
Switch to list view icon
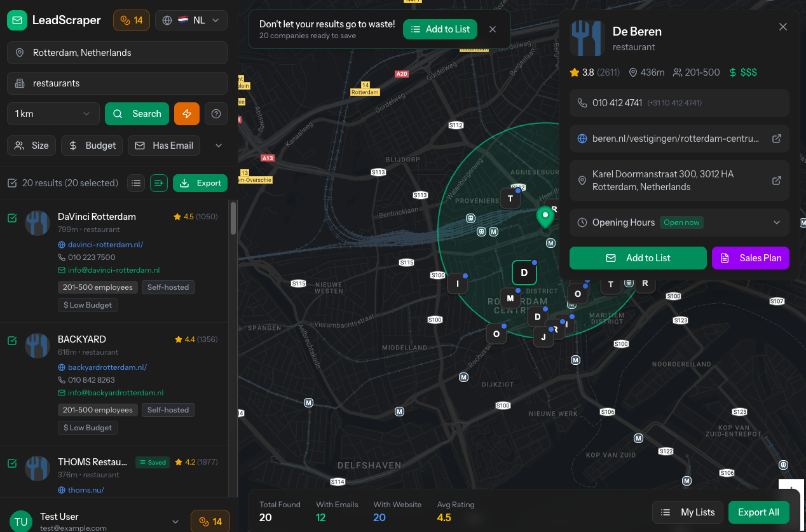click(x=136, y=183)
